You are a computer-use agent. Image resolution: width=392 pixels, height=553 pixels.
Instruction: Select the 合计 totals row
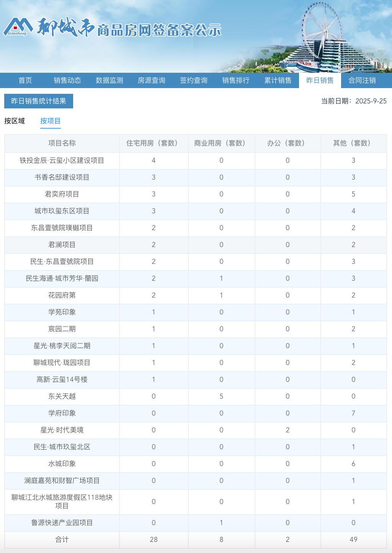point(62,540)
